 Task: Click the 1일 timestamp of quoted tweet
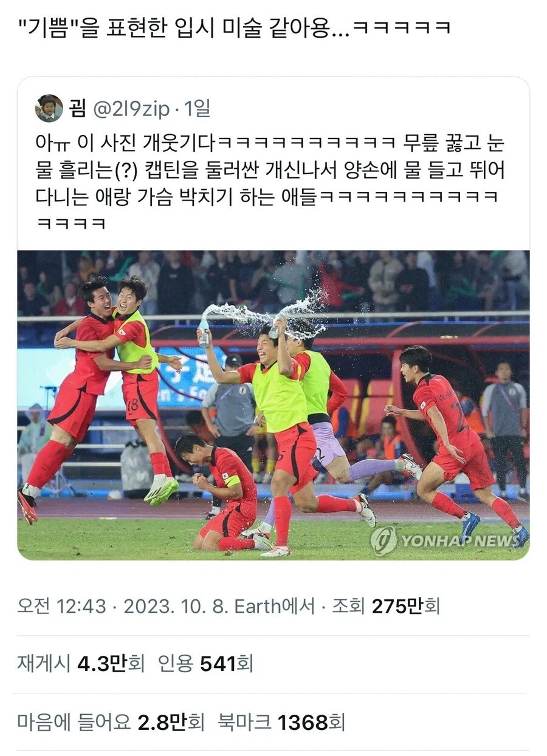[197, 109]
